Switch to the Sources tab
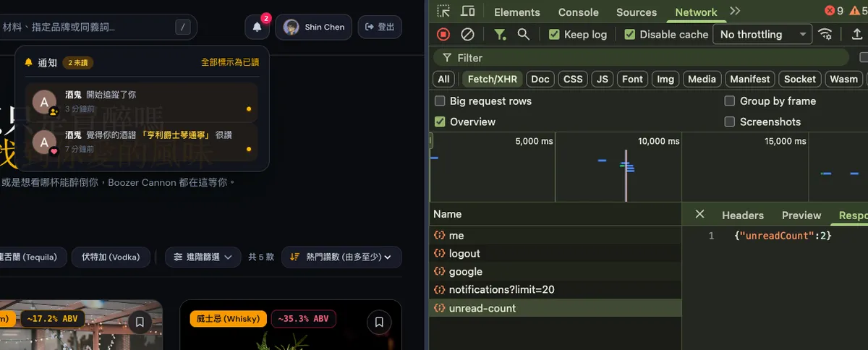Image resolution: width=868 pixels, height=350 pixels. [x=637, y=12]
